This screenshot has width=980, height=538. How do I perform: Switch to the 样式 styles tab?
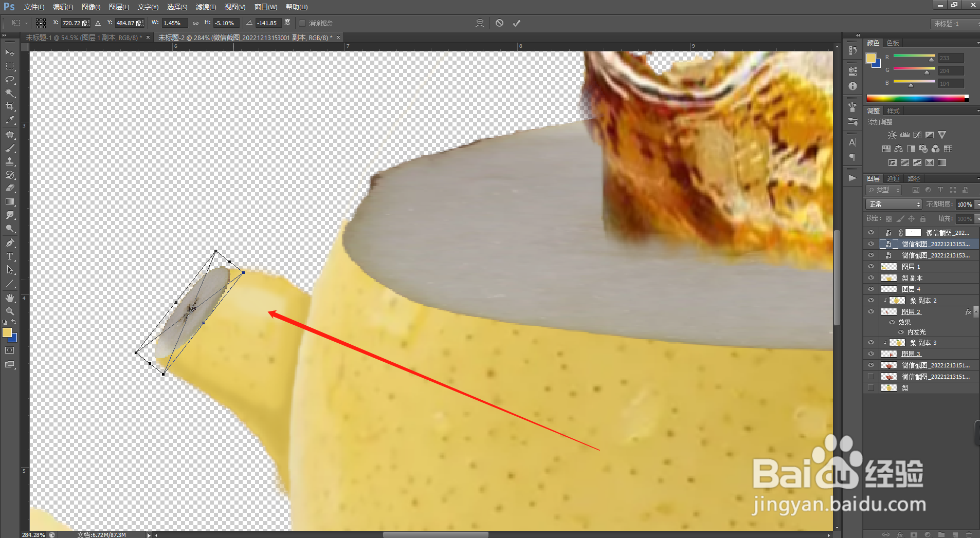click(x=894, y=111)
